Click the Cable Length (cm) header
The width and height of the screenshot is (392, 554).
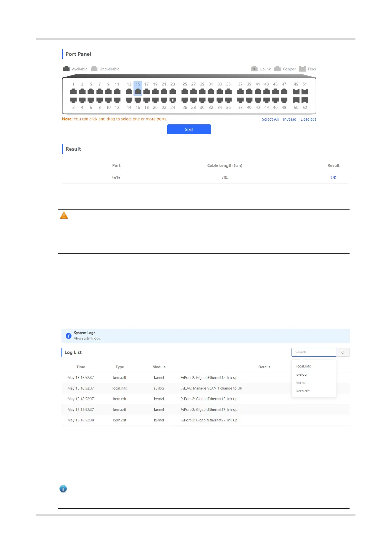[225, 165]
